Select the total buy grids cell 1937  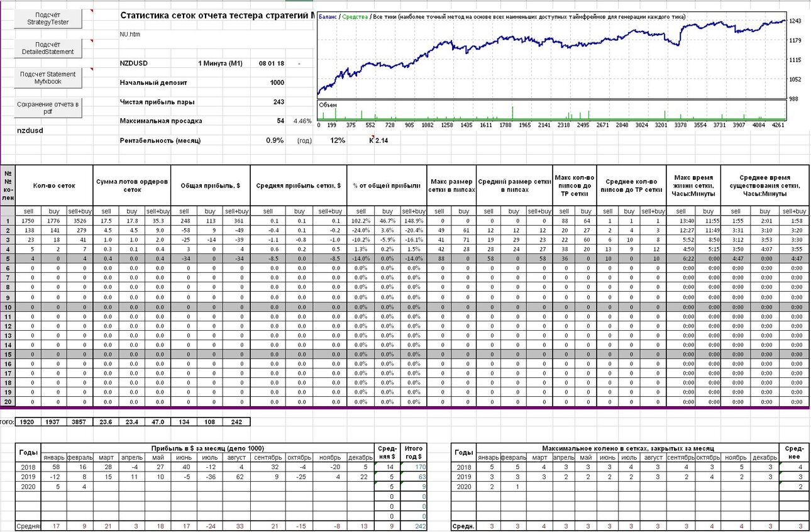(54, 422)
